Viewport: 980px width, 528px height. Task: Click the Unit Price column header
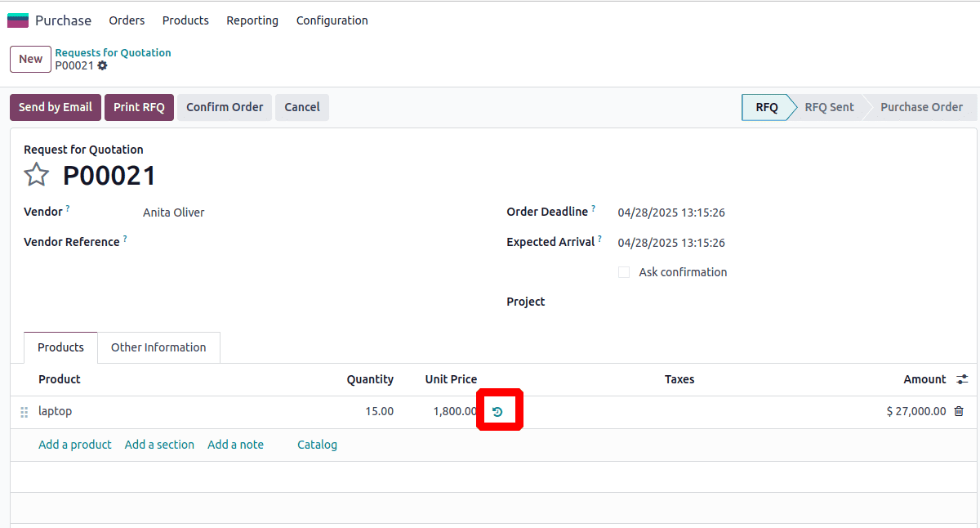click(451, 379)
